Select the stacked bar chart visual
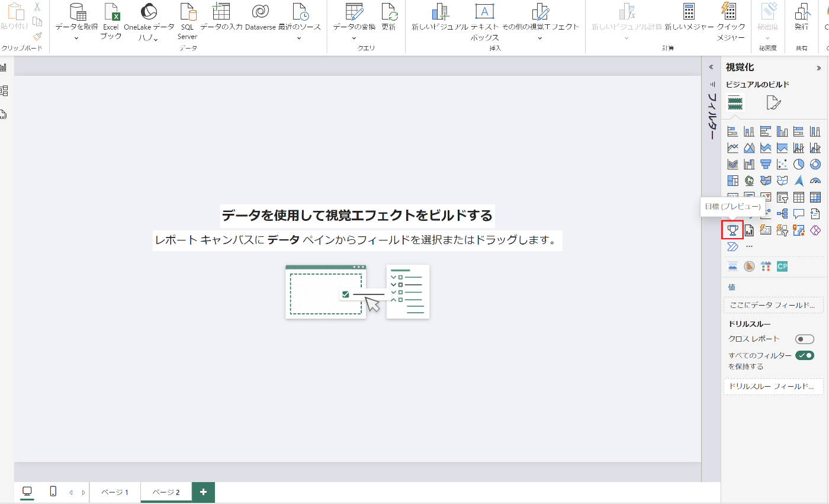829x504 pixels. (x=732, y=131)
